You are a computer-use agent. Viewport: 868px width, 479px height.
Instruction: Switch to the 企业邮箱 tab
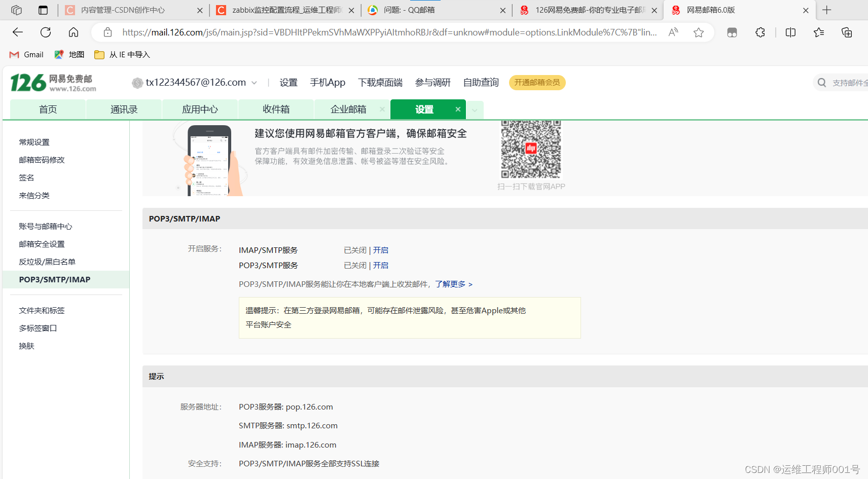[348, 109]
